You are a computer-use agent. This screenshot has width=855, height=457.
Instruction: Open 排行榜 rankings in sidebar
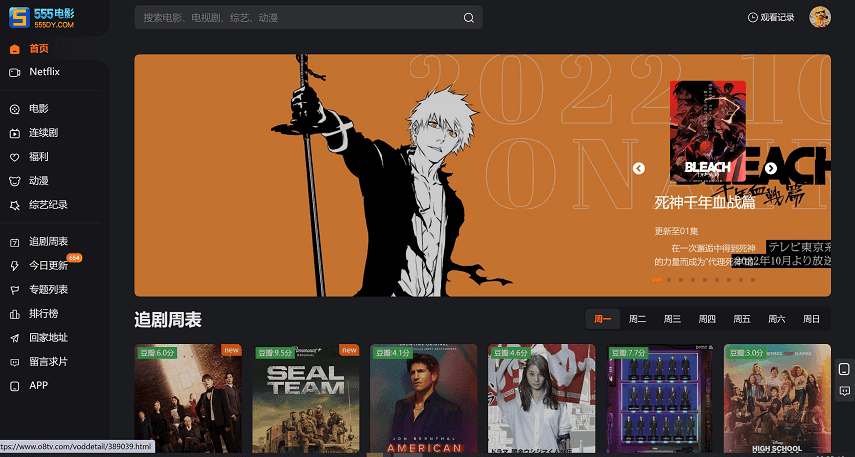43,313
